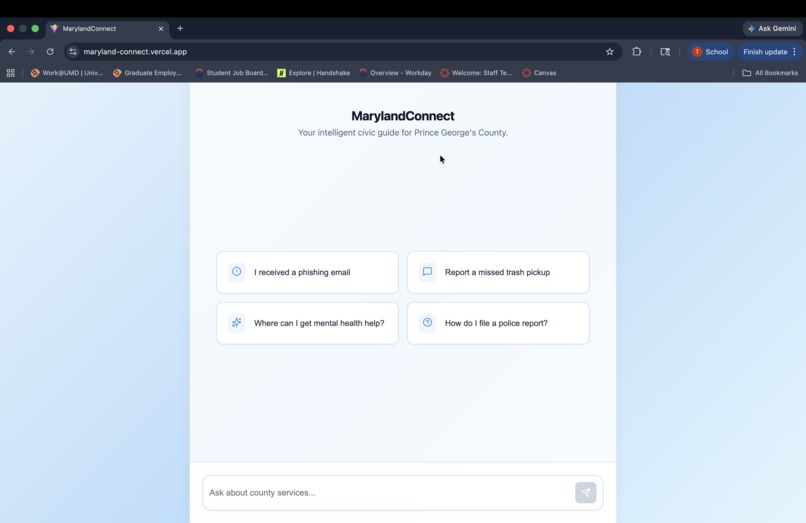
Task: Click the 'Your intelligent civic guide' subtitle
Action: pos(402,133)
